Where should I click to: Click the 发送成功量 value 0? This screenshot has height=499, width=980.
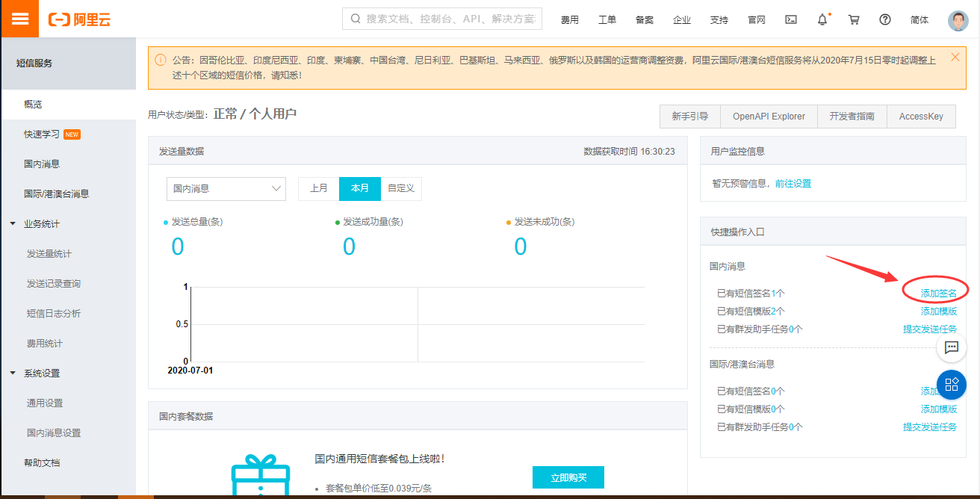[349, 247]
